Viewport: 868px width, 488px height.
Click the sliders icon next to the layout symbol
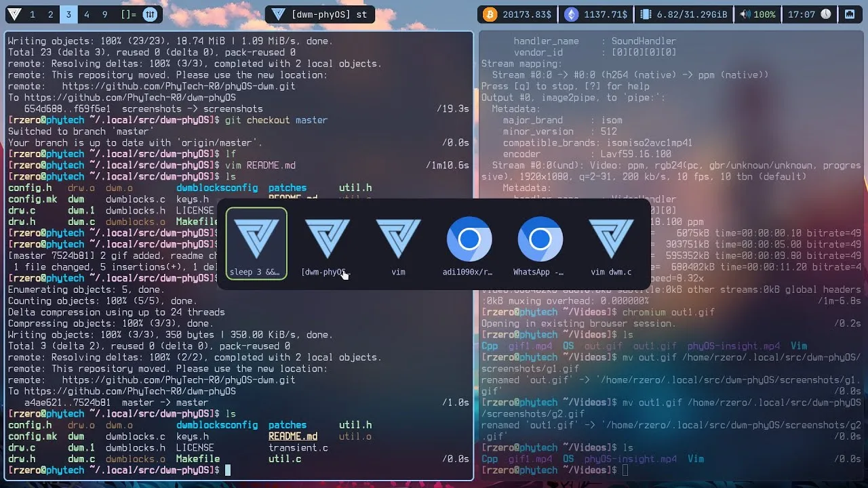tap(149, 14)
